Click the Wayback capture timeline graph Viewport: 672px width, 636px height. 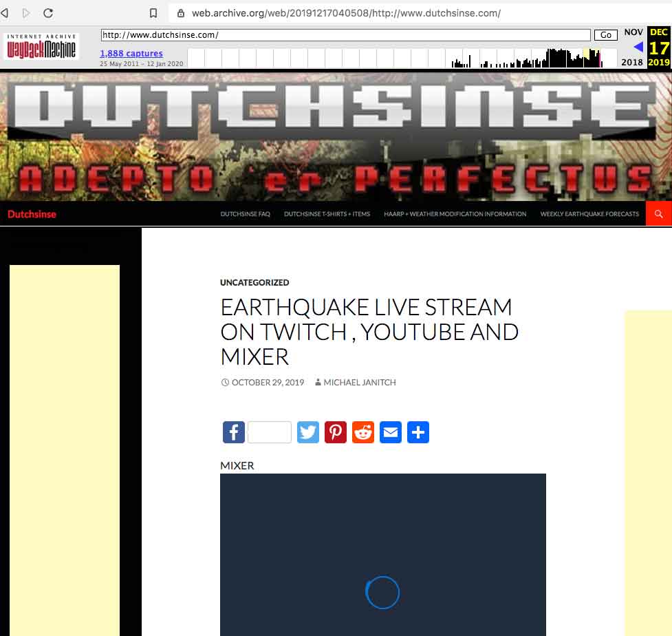402,59
